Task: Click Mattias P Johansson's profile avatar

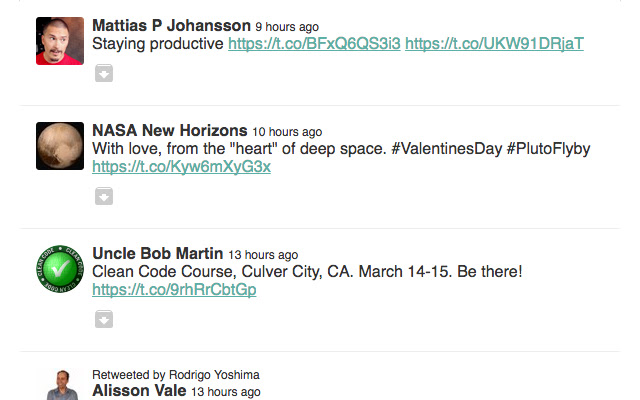Action: tap(59, 41)
